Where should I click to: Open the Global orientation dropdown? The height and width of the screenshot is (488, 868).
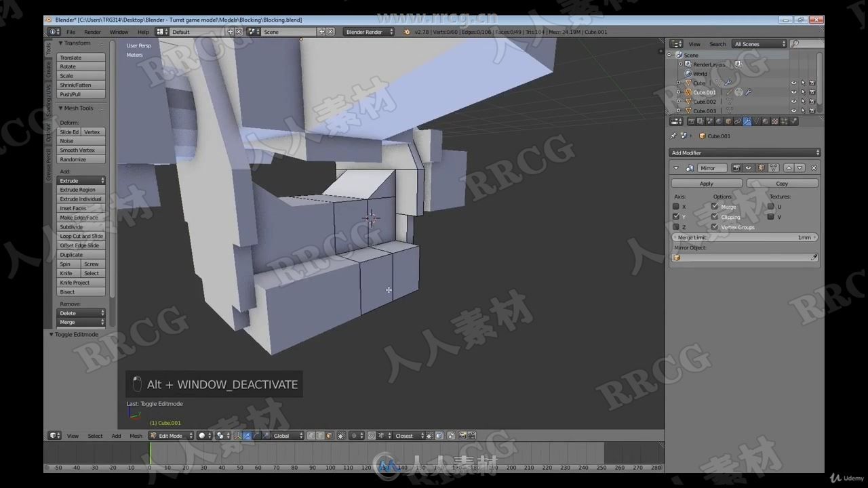pyautogui.click(x=287, y=436)
